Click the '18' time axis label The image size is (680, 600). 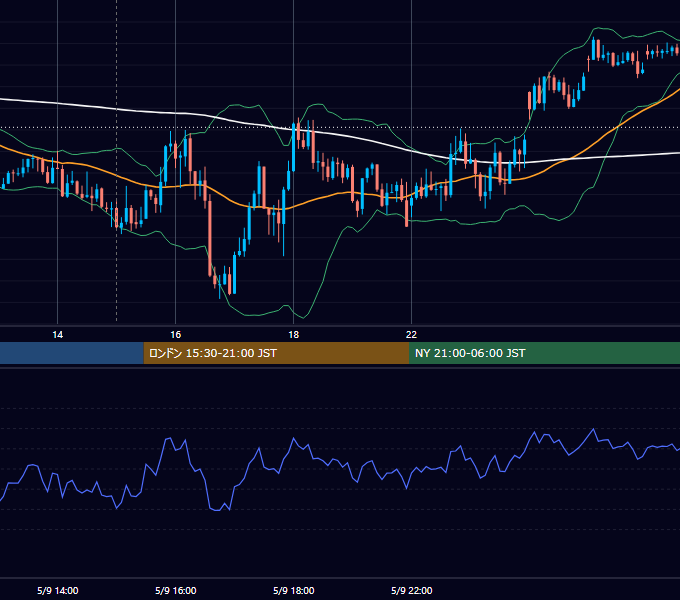pyautogui.click(x=294, y=335)
